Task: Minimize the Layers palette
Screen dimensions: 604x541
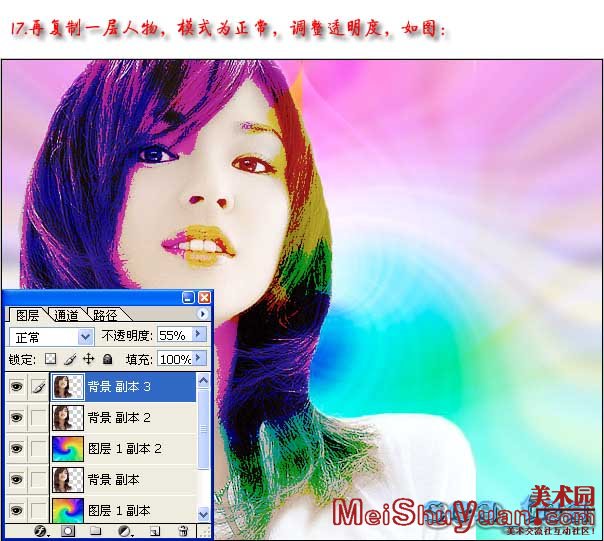Action: click(188, 297)
